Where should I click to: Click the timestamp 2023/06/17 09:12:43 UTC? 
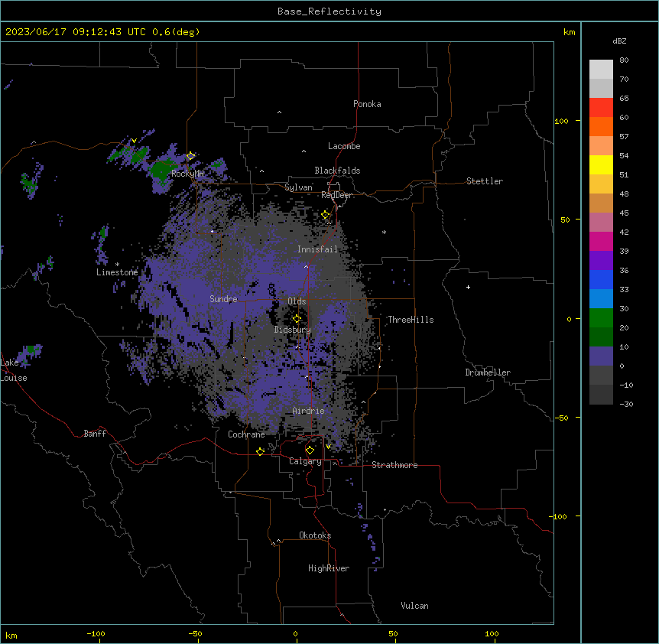pos(76,32)
